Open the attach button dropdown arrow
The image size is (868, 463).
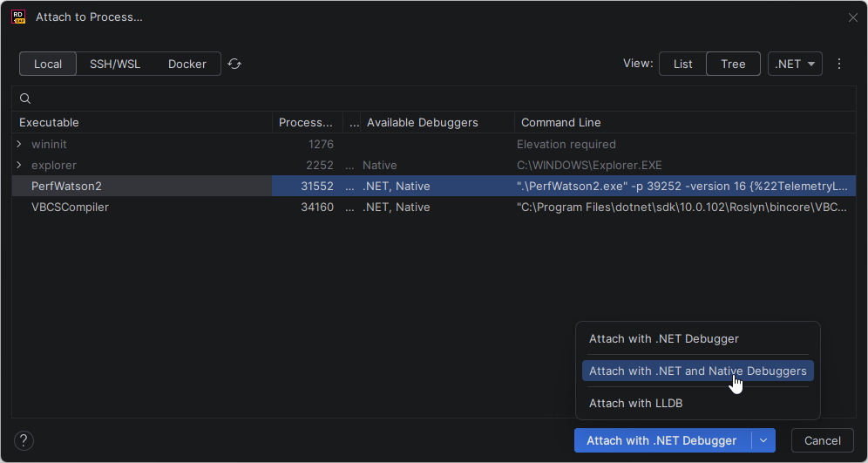(x=763, y=441)
